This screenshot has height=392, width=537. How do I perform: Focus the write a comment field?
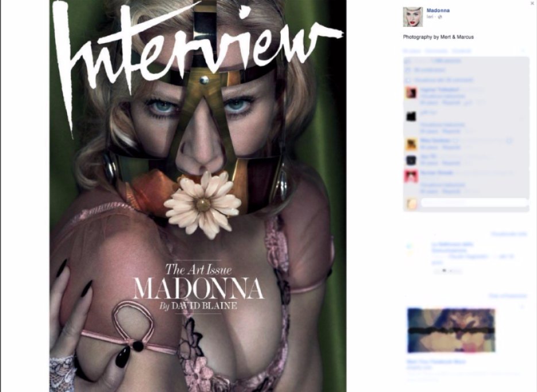click(x=474, y=203)
